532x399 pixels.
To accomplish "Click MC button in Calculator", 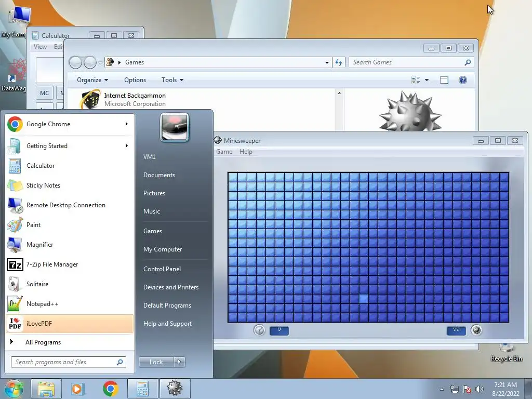I will [45, 93].
